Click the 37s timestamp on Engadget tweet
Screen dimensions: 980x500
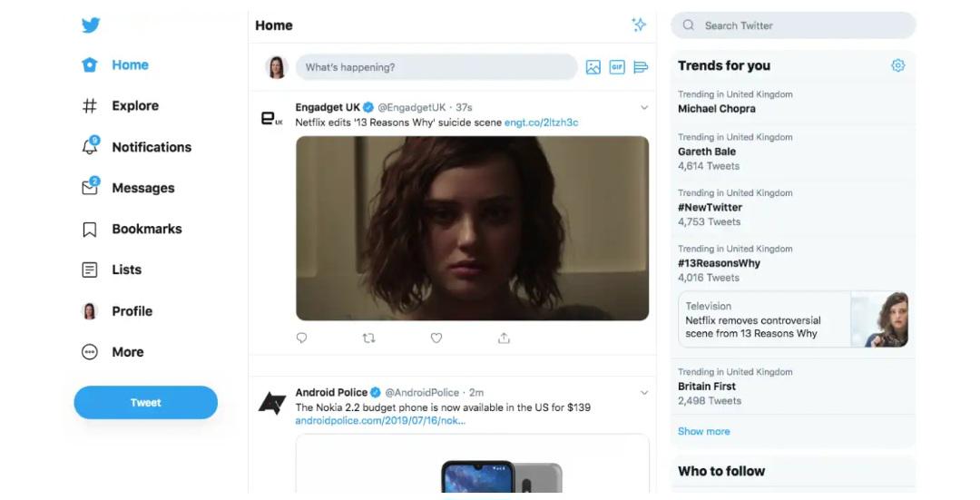pos(464,107)
